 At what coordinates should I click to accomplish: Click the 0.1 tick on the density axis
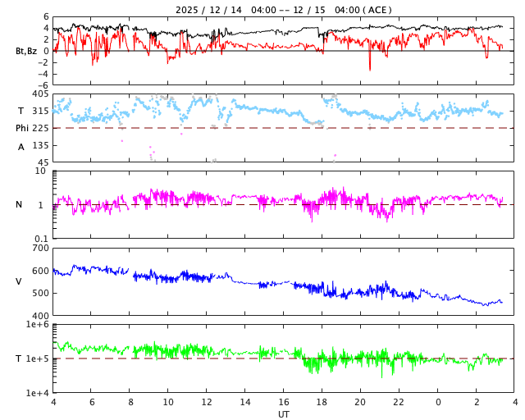[x=41, y=238]
